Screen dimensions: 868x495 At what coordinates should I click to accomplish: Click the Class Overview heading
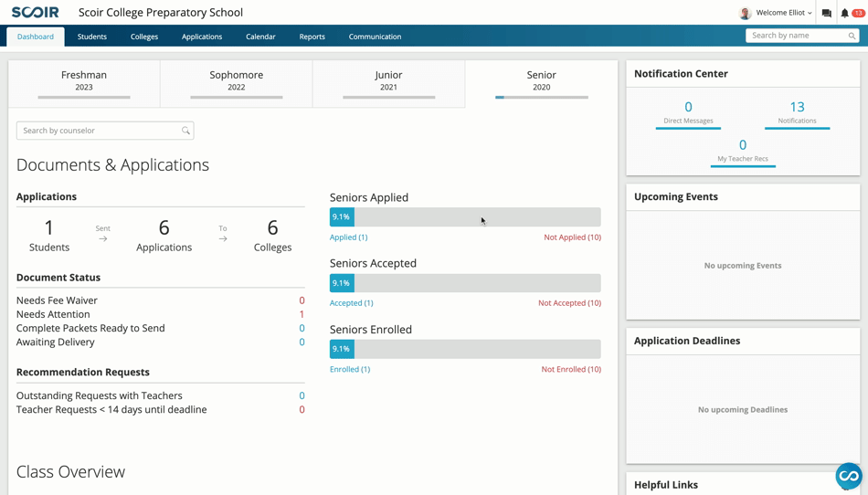coord(71,472)
